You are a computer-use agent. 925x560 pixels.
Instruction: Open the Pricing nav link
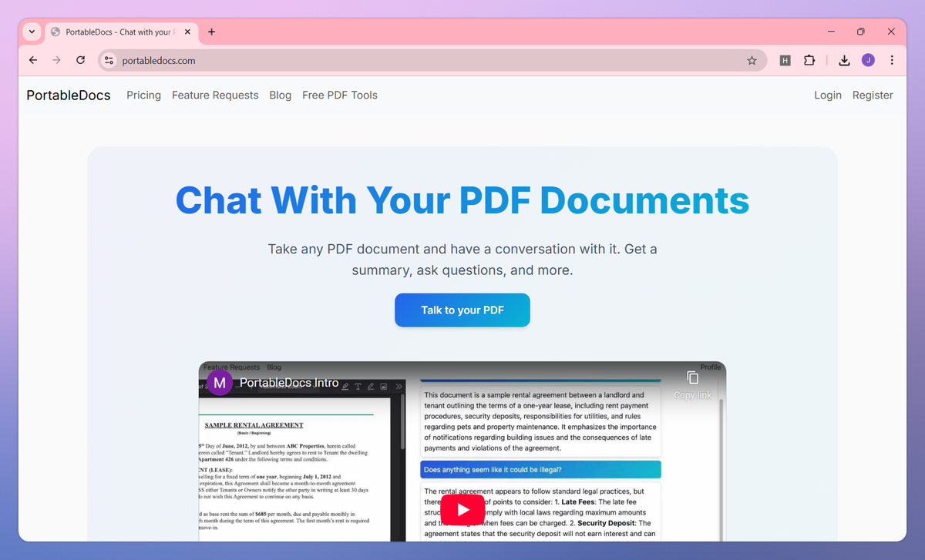click(143, 95)
